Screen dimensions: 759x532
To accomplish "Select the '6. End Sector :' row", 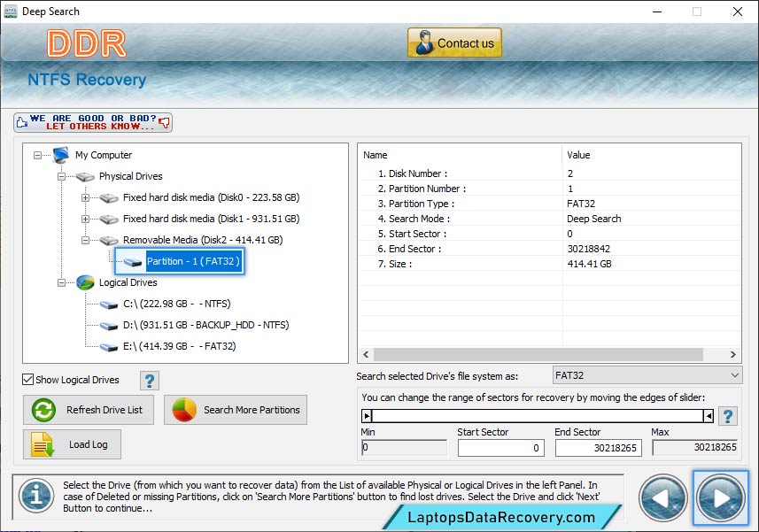I will coord(550,249).
